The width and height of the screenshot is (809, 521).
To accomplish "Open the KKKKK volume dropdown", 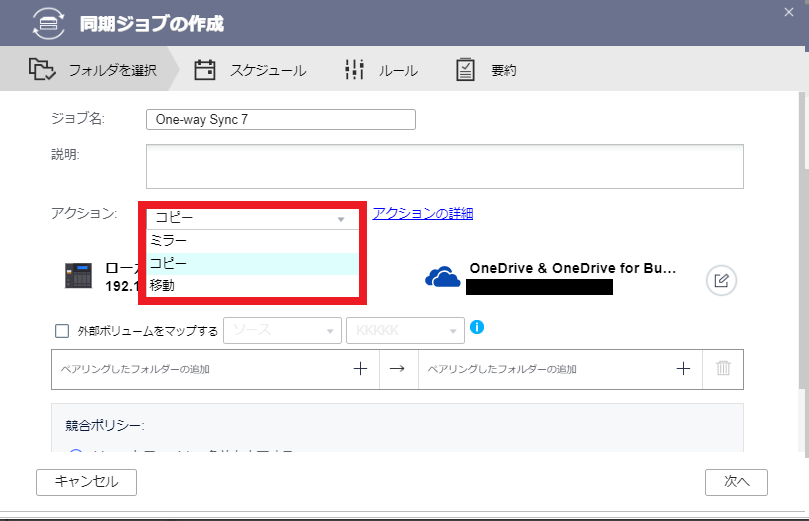I will (405, 330).
